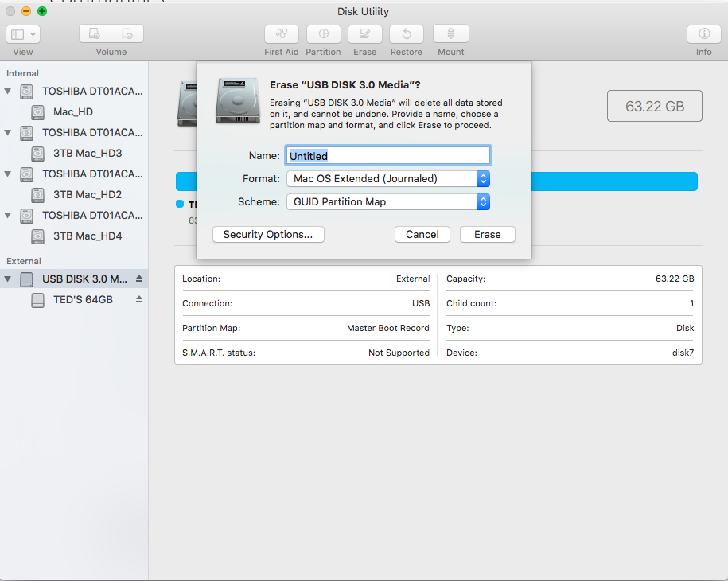Open the View sidebar dropdown
728x581 pixels.
[x=23, y=34]
